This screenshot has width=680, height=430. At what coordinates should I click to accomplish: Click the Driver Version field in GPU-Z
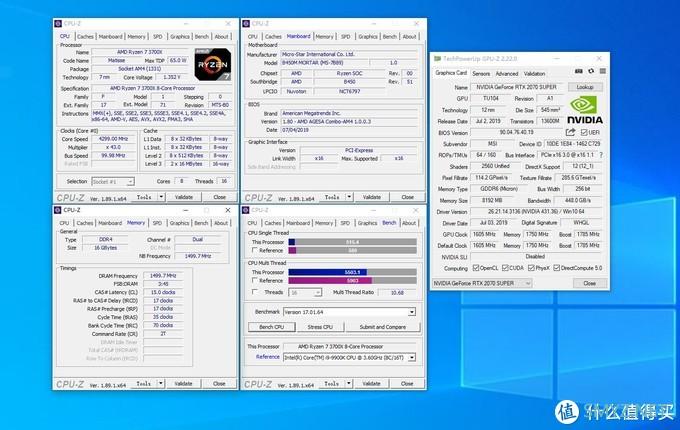pos(536,212)
